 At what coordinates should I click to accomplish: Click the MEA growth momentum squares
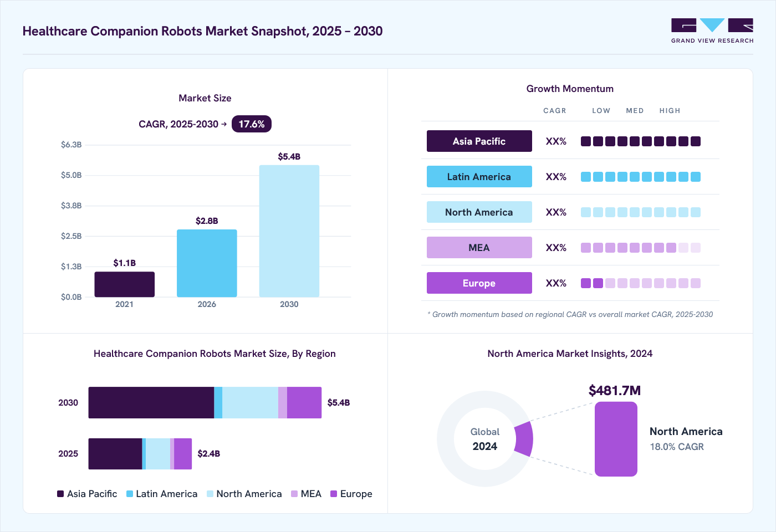coord(641,248)
